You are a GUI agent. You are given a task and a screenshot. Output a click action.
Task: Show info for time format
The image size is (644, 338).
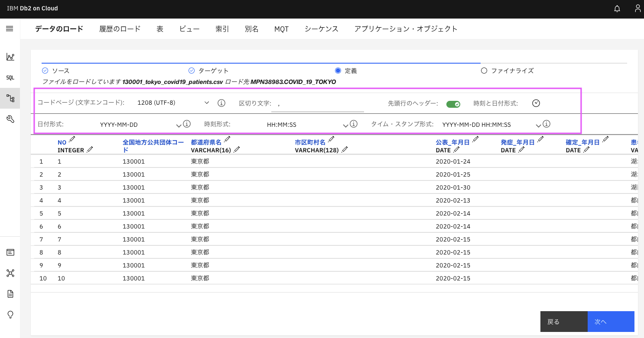[354, 124]
